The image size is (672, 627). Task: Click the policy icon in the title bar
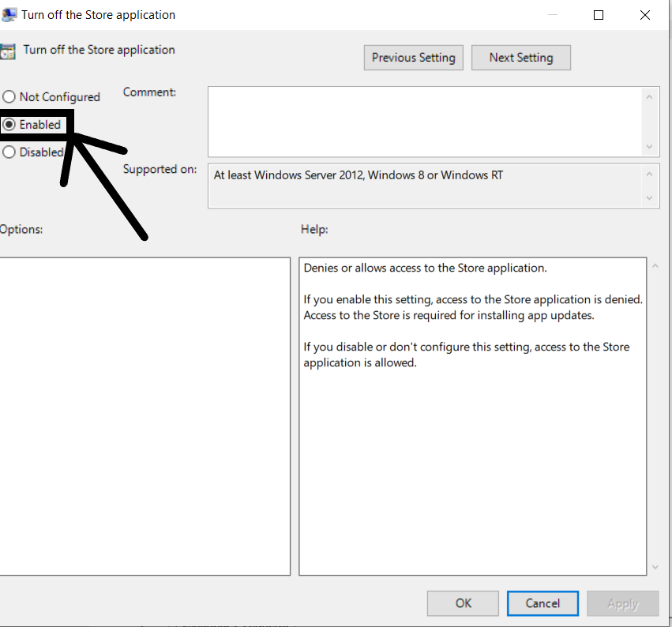click(x=9, y=15)
